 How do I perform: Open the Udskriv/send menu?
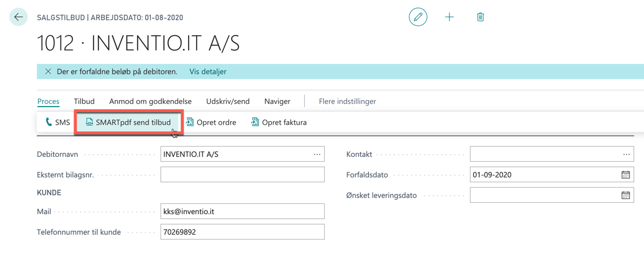pyautogui.click(x=228, y=101)
